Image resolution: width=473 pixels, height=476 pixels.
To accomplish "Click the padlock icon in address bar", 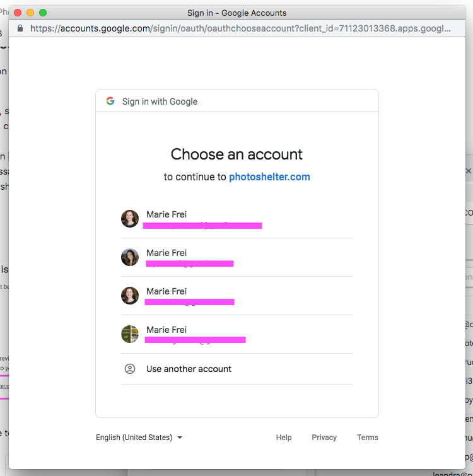I will point(20,28).
